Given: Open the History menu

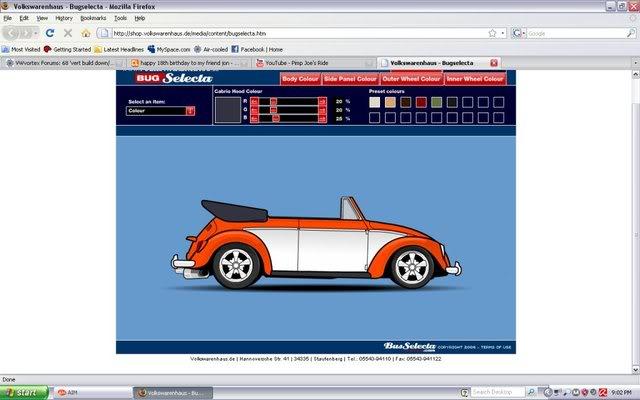Looking at the screenshot, I should click(64, 18).
